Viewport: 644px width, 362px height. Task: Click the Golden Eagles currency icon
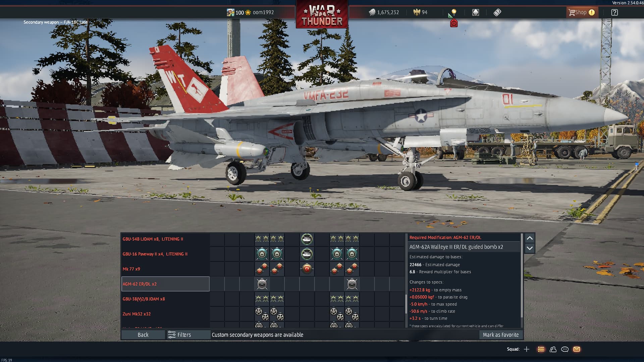(x=417, y=12)
